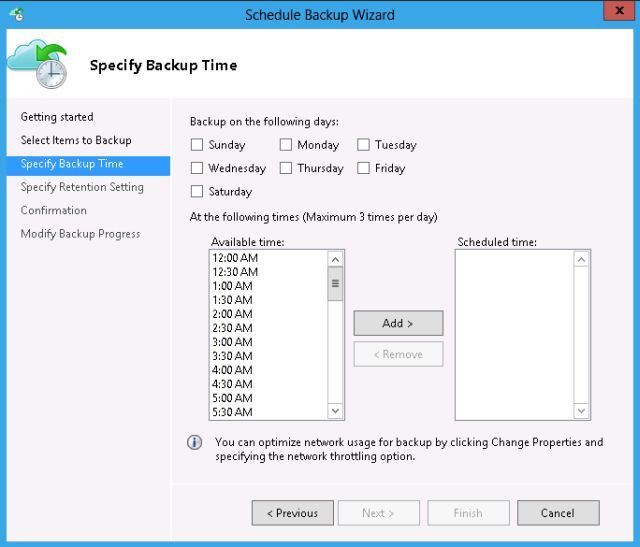Viewport: 640px width, 547px height.
Task: Enable backup on Monday
Action: 286,145
